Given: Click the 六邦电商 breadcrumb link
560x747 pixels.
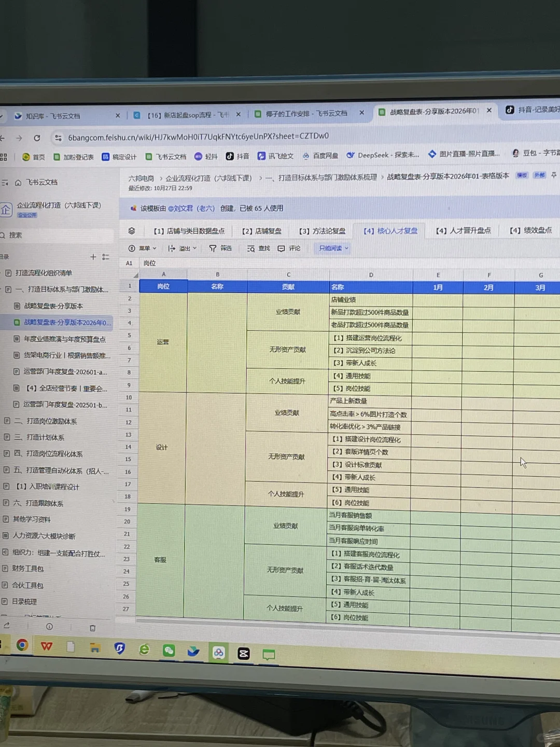Looking at the screenshot, I should pyautogui.click(x=141, y=178).
